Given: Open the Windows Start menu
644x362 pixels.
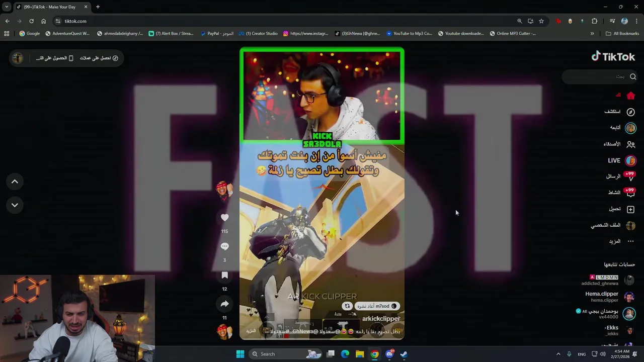Looking at the screenshot, I should click(x=240, y=354).
